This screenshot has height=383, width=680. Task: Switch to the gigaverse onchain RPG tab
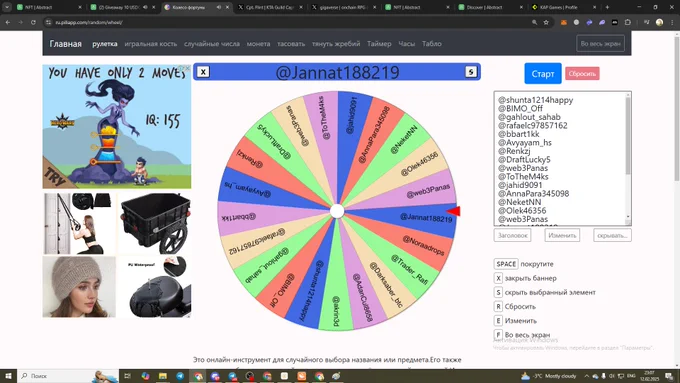[343, 7]
